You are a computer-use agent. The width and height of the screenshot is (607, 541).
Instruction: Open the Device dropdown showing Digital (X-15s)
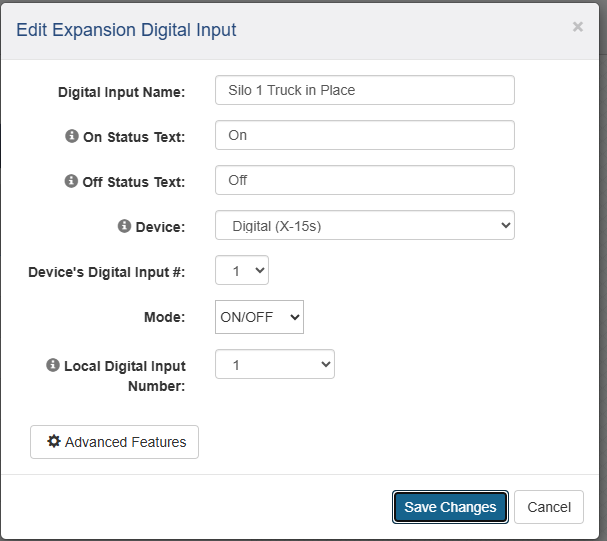click(364, 226)
